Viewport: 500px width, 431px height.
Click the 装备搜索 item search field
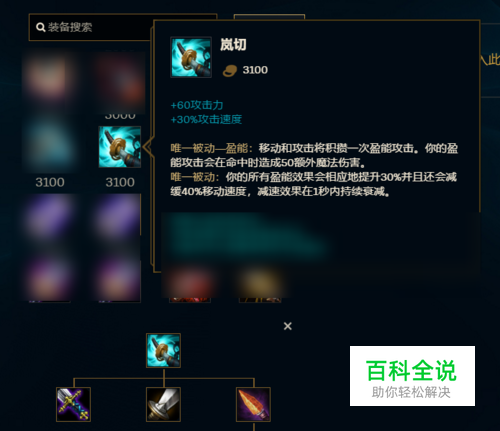pyautogui.click(x=91, y=27)
